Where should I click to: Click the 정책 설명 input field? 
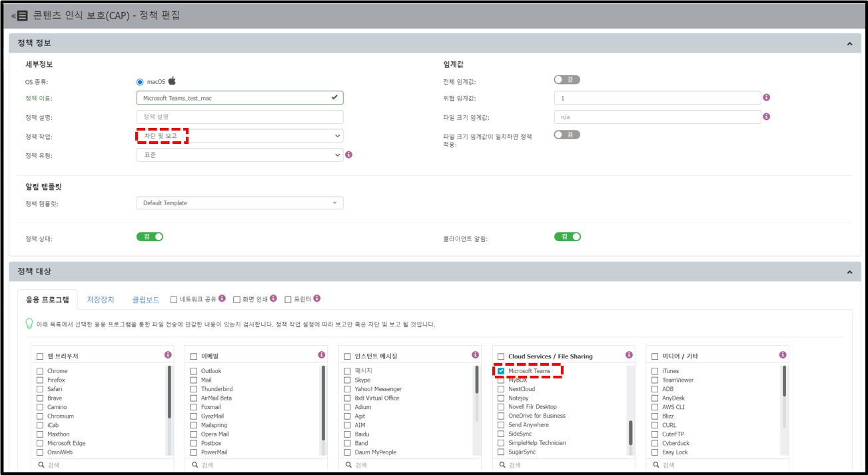239,117
